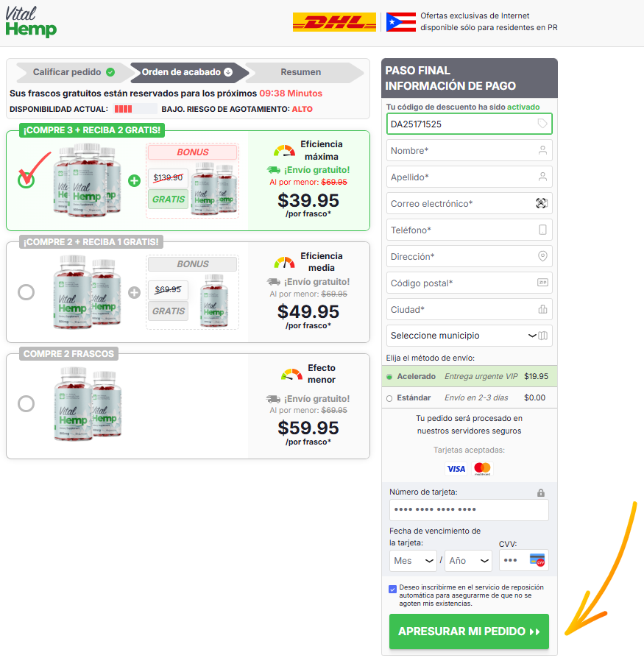Click the Visa card logo
Screen dimensions: 644x658
click(456, 469)
